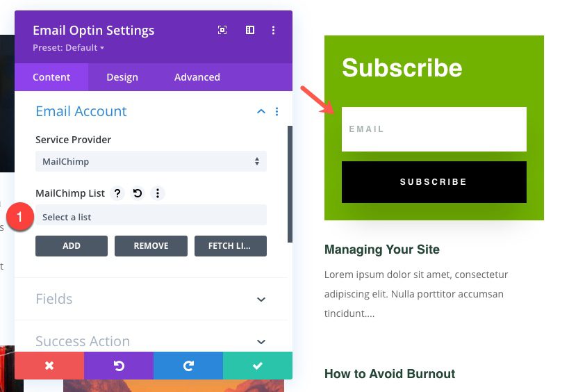Viewport: 569px width, 392px height.
Task: Reset the MailChimp List field
Action: tap(138, 193)
